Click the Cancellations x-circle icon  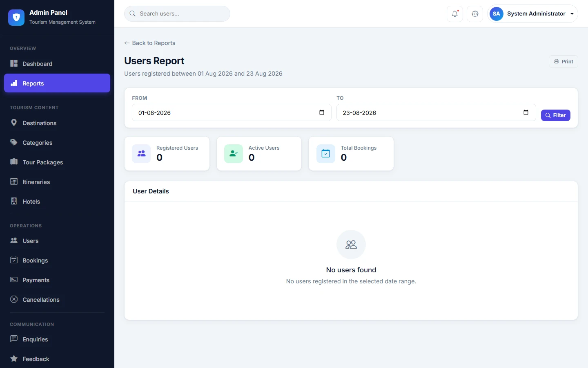[14, 299]
